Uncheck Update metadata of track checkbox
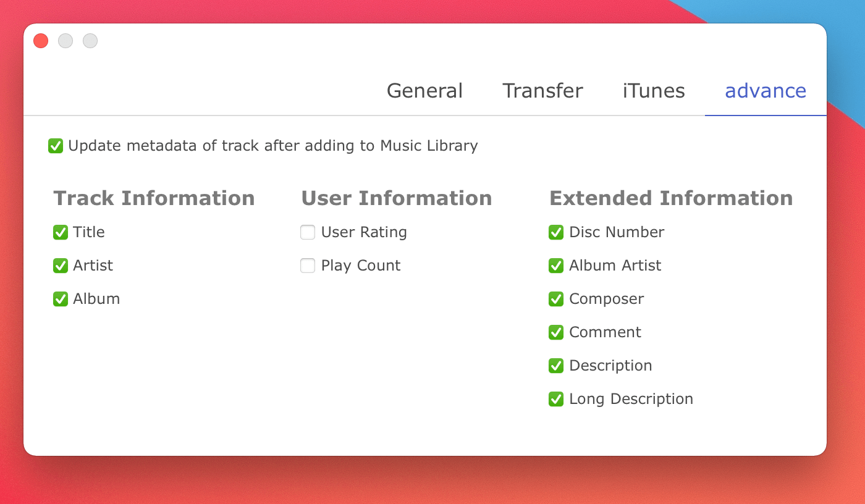 [x=56, y=146]
